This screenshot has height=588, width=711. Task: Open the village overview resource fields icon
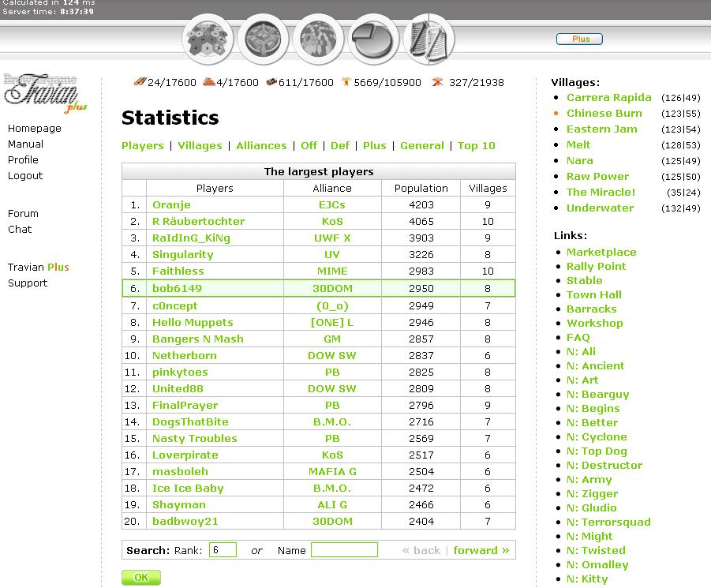[x=208, y=39]
